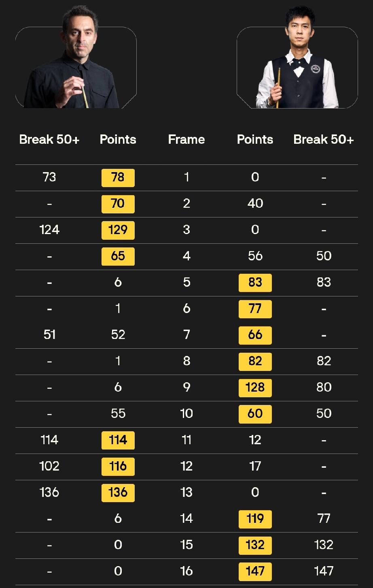Select the 40 points score in frame 2

[x=255, y=204]
